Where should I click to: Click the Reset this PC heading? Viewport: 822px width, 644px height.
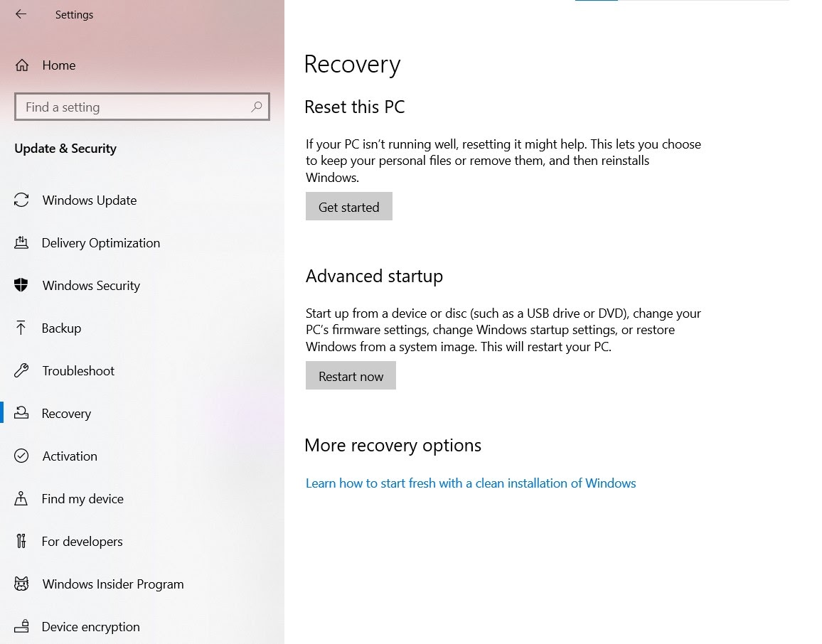[355, 107]
